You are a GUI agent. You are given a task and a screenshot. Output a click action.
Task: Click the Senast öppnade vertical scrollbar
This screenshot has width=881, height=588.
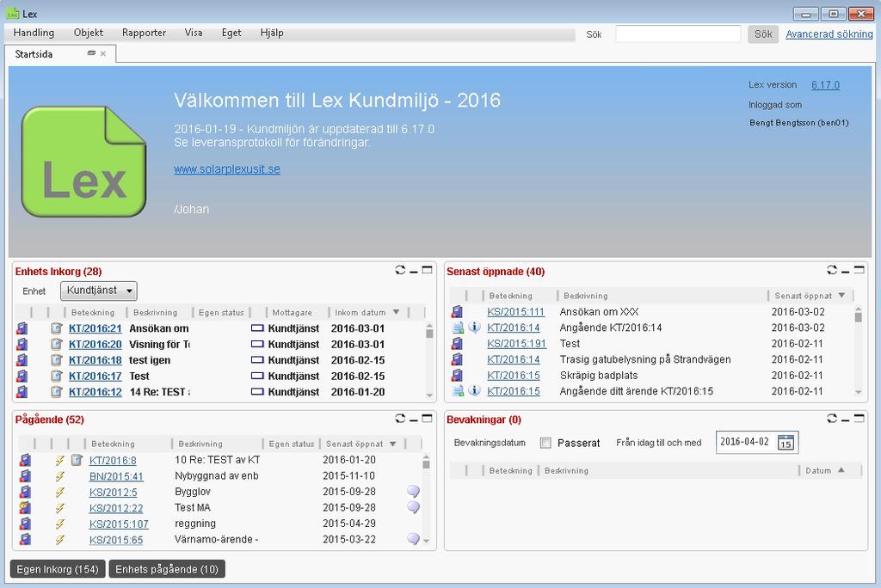[858, 351]
